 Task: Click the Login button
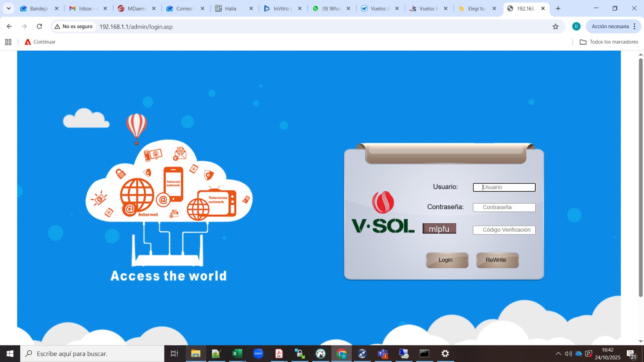click(447, 260)
